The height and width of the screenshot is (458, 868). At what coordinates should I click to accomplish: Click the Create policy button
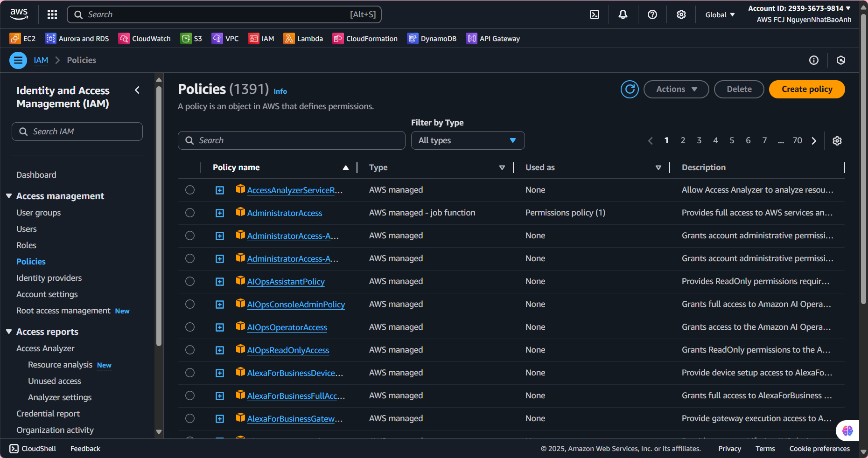point(806,89)
